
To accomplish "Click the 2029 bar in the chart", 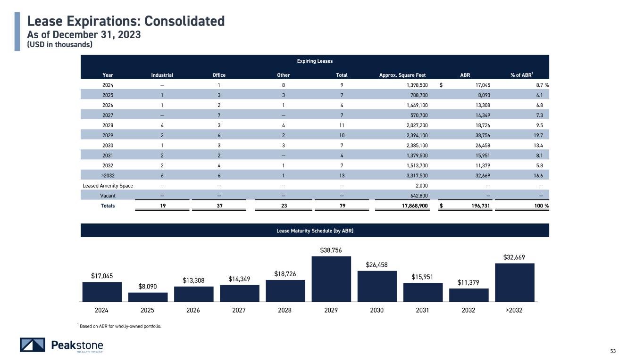I will [331, 278].
